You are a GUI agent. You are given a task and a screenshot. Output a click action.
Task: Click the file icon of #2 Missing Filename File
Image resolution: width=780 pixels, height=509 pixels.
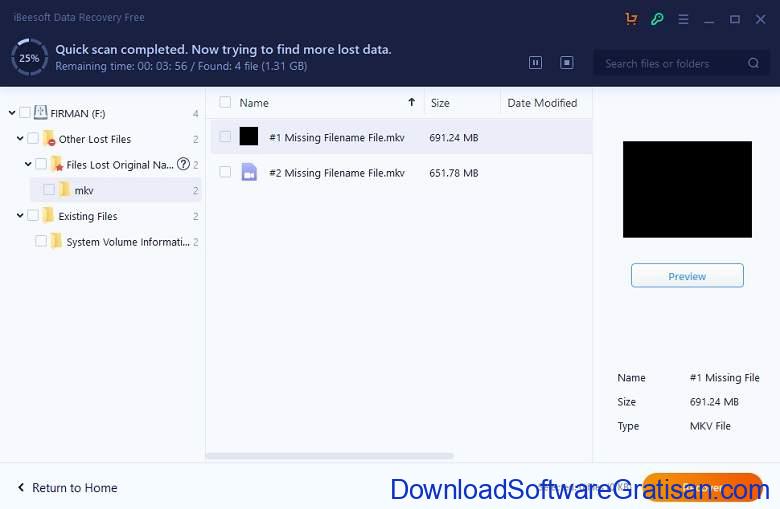coord(249,172)
